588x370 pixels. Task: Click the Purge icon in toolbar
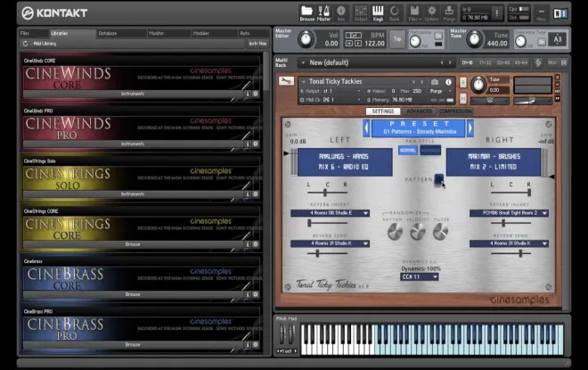(x=449, y=13)
